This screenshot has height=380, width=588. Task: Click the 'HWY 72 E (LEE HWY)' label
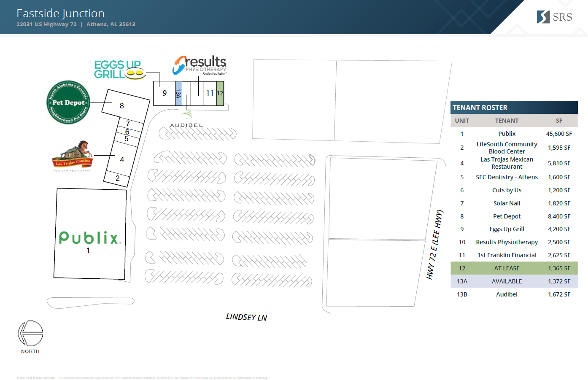click(x=434, y=245)
